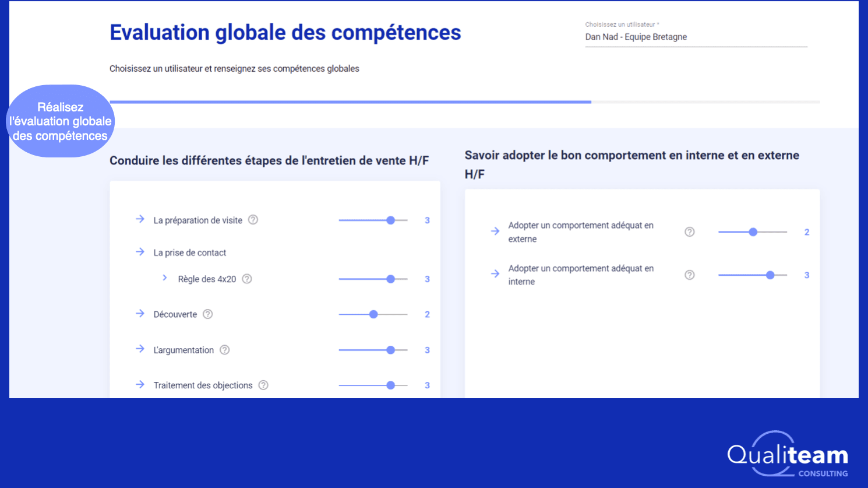Viewport: 868px width, 488px height.
Task: Click the Découverte skill label
Action: [x=175, y=314]
